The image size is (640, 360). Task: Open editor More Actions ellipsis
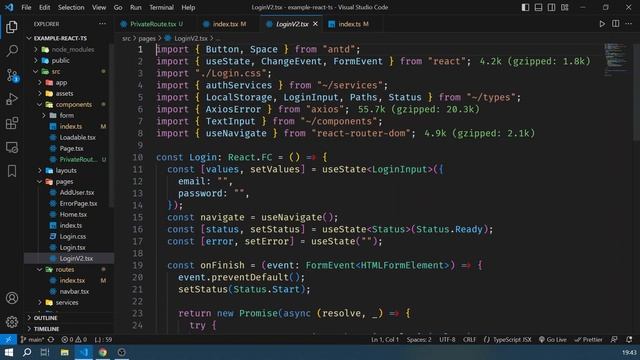pos(629,24)
